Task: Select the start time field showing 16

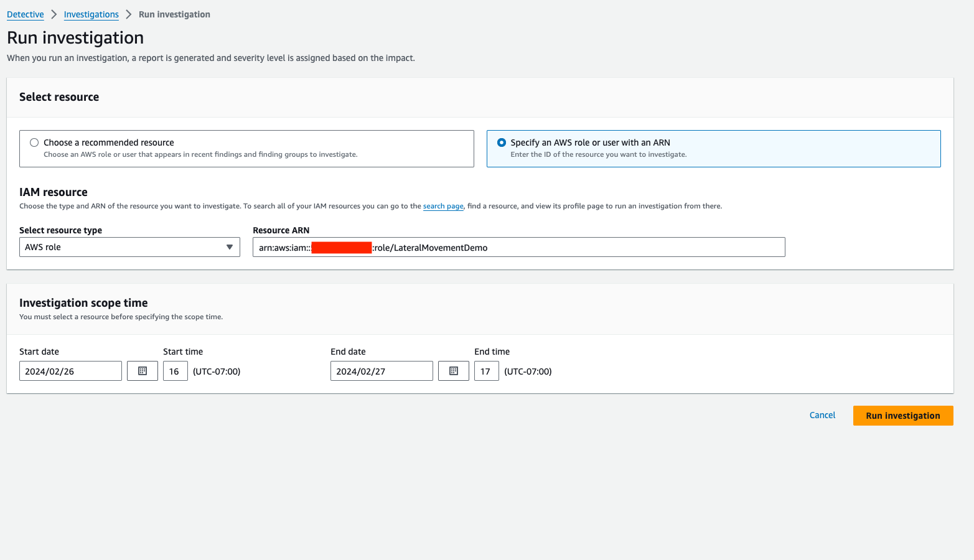Action: coord(175,370)
